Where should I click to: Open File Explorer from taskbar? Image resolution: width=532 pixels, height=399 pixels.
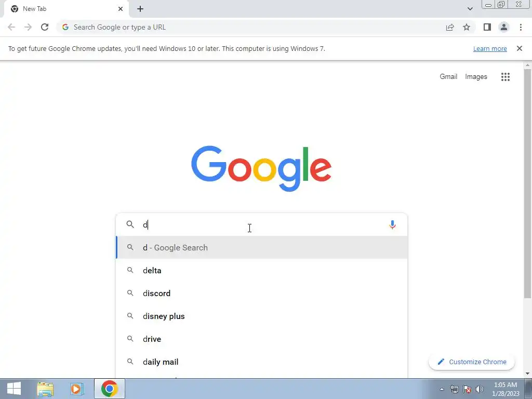[x=45, y=389]
